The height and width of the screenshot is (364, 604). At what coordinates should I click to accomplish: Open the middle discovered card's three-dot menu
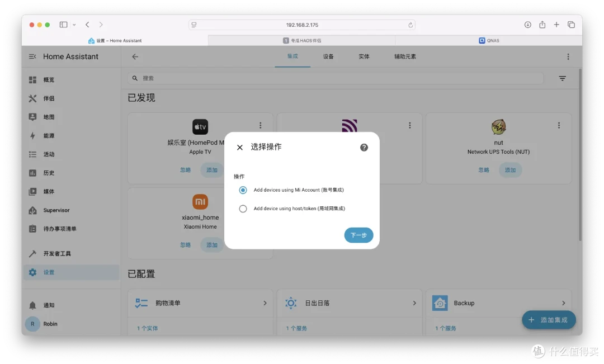pyautogui.click(x=410, y=126)
